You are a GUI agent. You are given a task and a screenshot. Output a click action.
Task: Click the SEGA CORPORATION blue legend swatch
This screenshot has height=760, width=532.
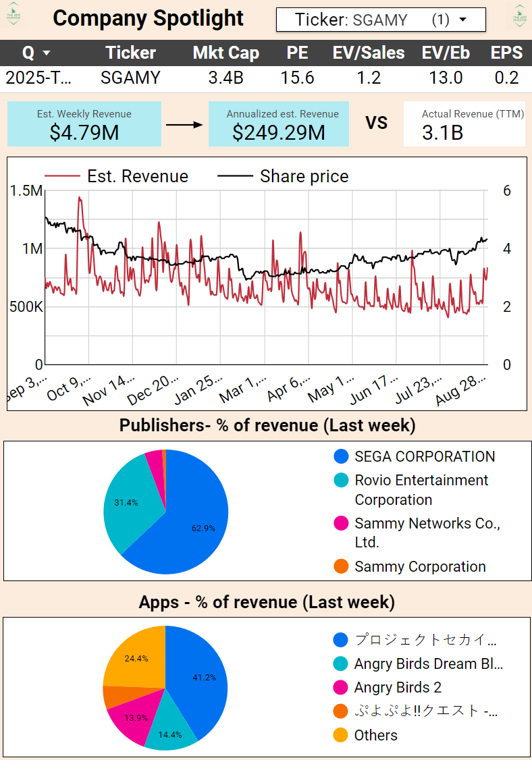pyautogui.click(x=342, y=456)
